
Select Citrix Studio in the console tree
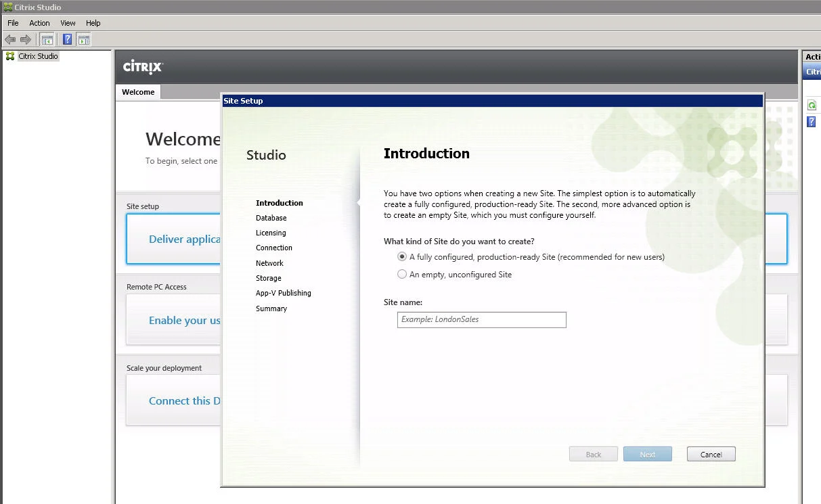coord(38,56)
